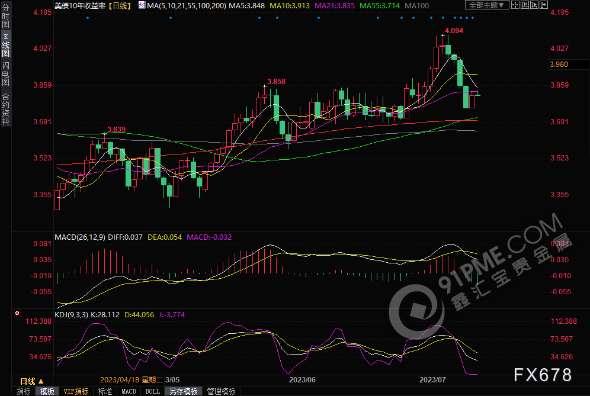Open the 全部主频 dropdown menu

tap(487, 5)
